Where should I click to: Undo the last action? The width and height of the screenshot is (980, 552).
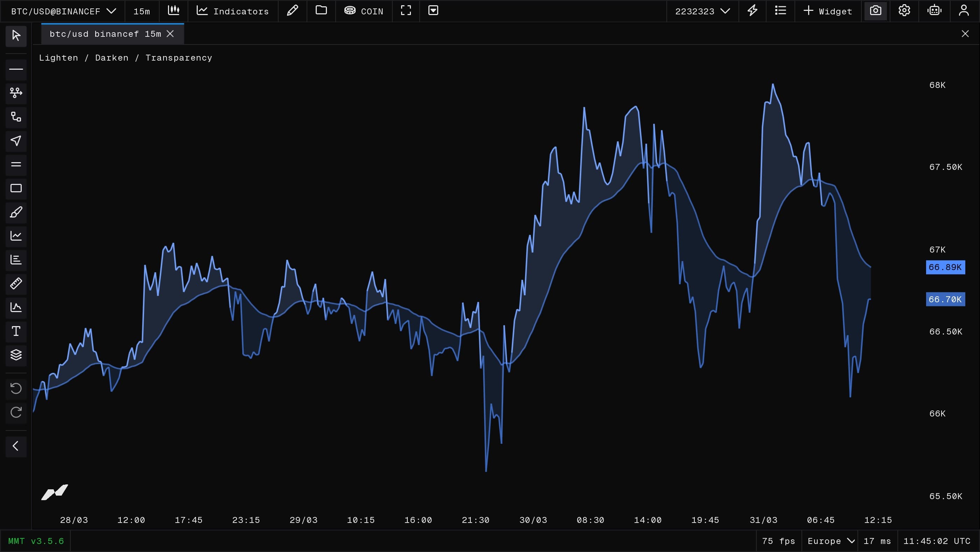pos(16,388)
